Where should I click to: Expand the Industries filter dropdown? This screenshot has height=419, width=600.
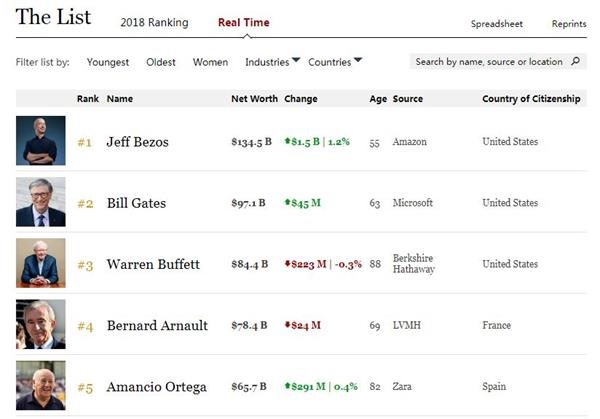coord(273,62)
